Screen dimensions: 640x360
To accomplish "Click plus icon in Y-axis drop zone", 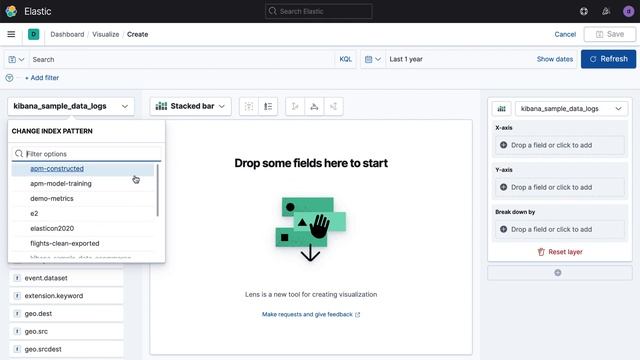I will pyautogui.click(x=503, y=187).
